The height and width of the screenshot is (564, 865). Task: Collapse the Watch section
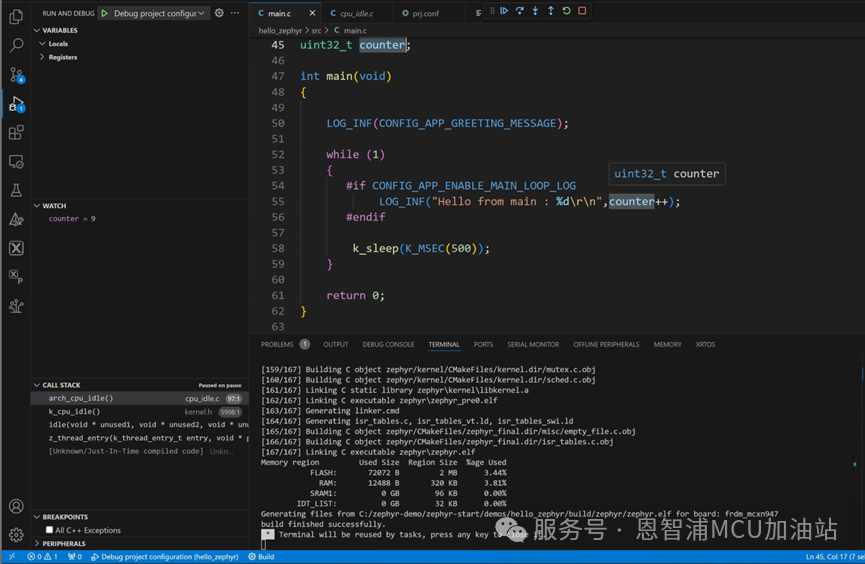pos(54,206)
